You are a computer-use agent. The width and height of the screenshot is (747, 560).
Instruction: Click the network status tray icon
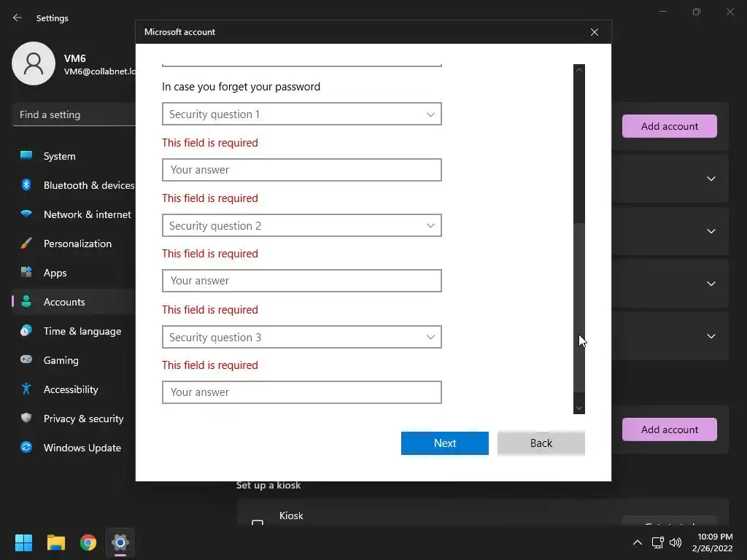pos(657,542)
